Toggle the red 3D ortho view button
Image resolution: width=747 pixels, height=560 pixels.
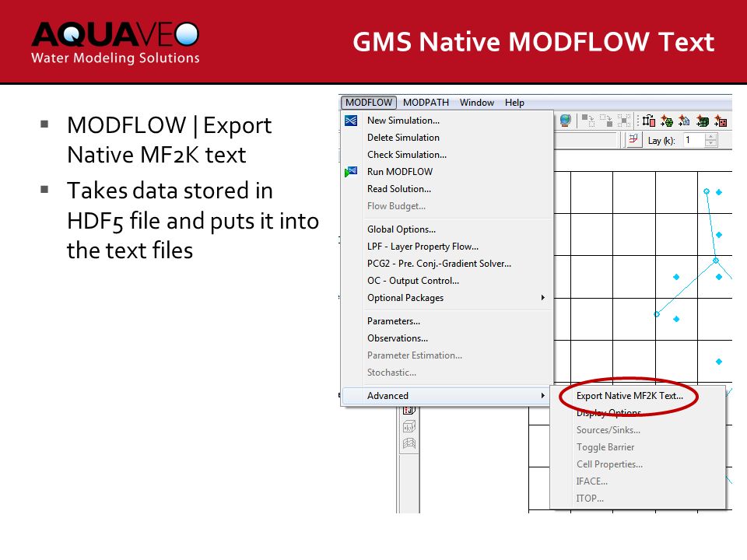633,140
